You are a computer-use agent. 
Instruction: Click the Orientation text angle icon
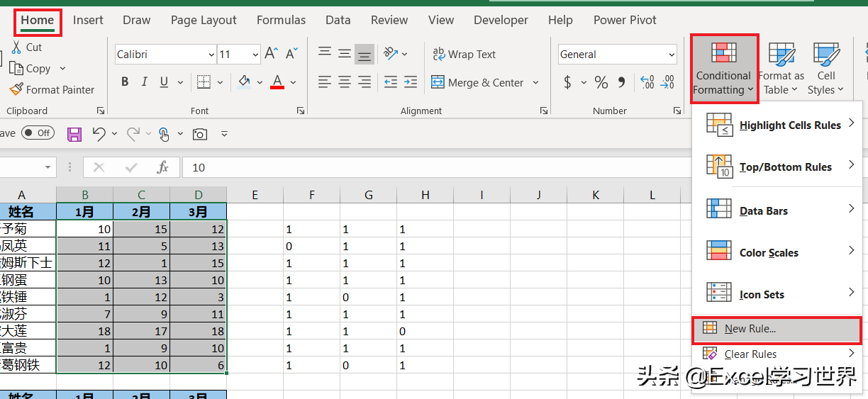[391, 54]
